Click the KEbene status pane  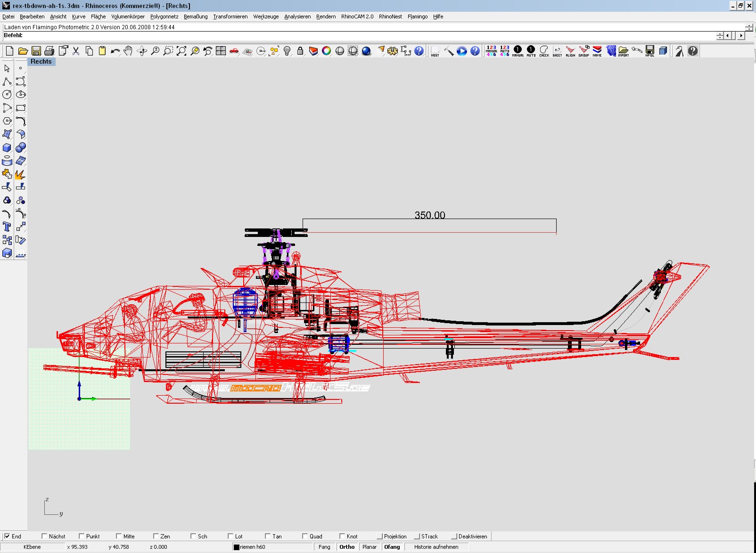33,547
